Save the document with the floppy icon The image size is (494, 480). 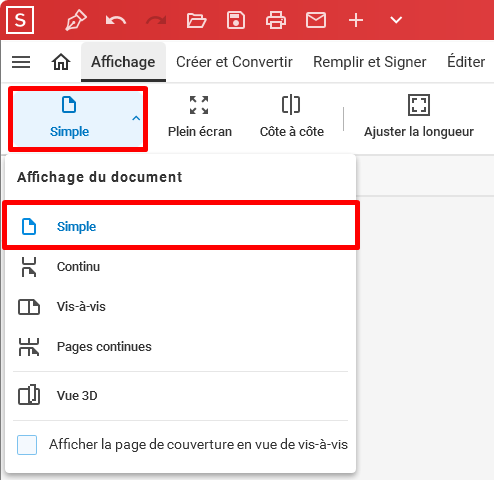click(236, 20)
